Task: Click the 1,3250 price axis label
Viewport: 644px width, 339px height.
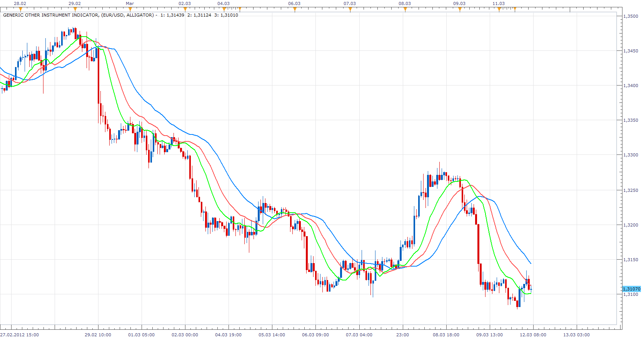Action: click(x=631, y=190)
